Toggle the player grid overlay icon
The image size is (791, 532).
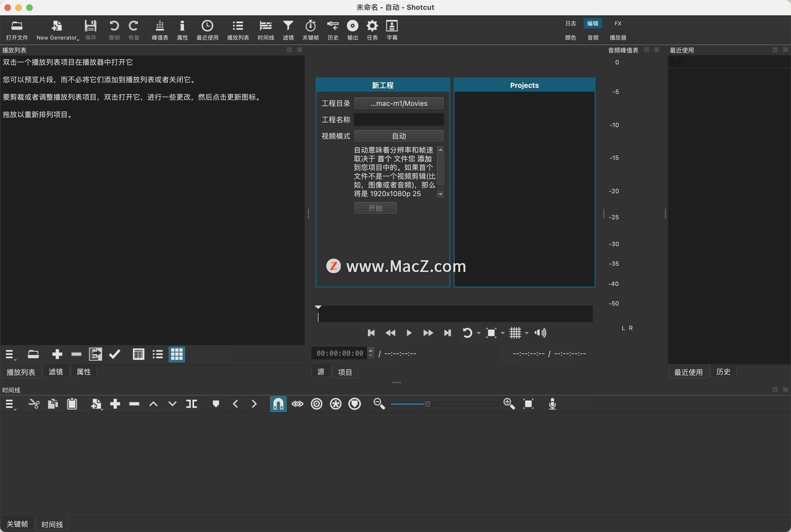coord(515,333)
